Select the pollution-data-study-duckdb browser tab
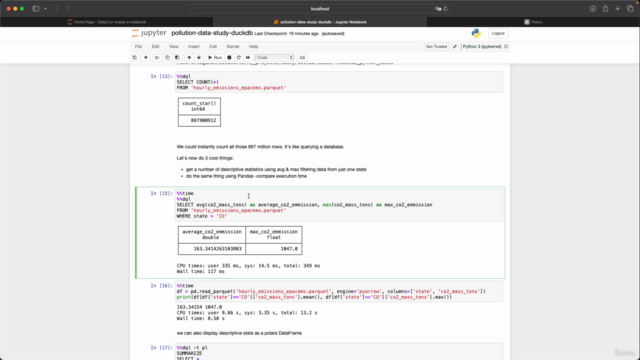This screenshot has width=640, height=360. tap(320, 22)
